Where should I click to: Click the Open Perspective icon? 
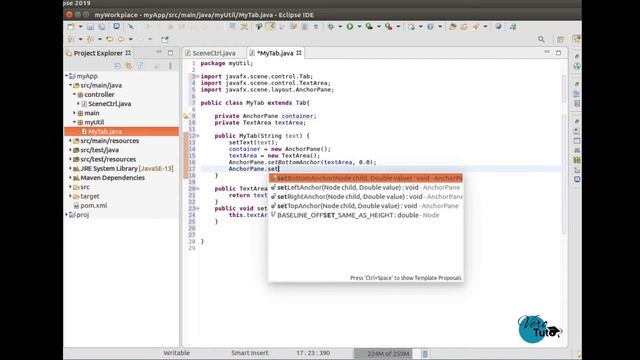pyautogui.click(x=560, y=39)
